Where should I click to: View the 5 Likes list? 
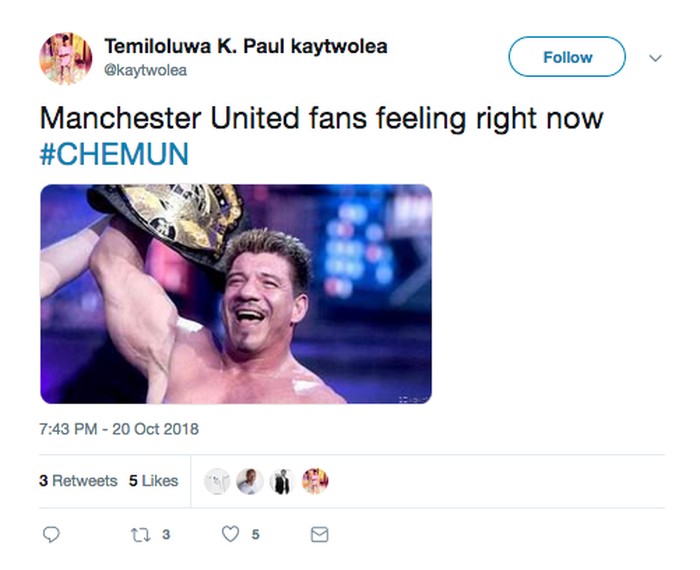point(153,481)
